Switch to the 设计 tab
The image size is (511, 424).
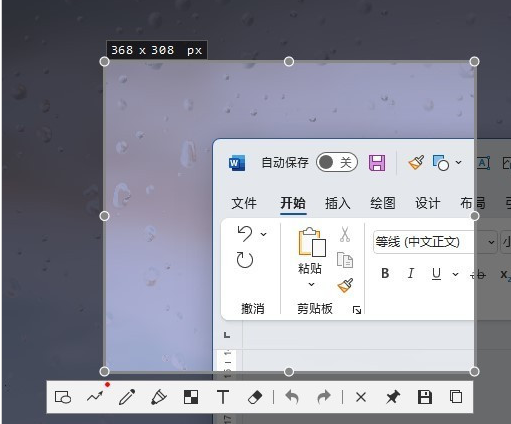point(428,203)
